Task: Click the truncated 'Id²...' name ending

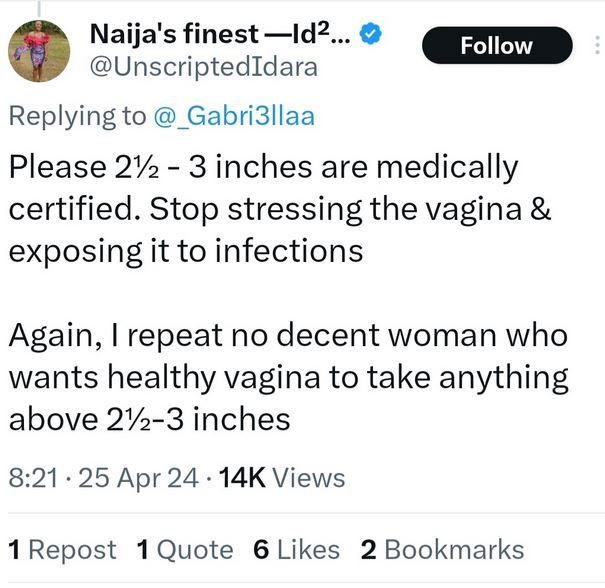Action: point(319,34)
